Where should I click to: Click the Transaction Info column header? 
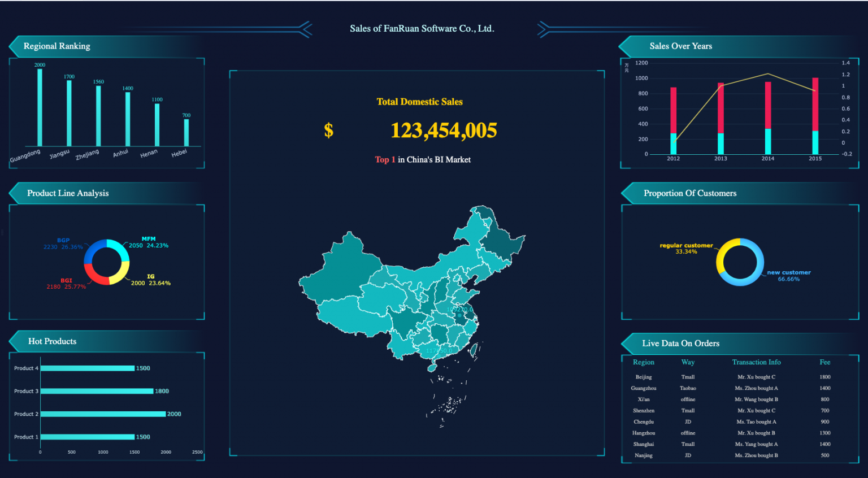click(756, 362)
